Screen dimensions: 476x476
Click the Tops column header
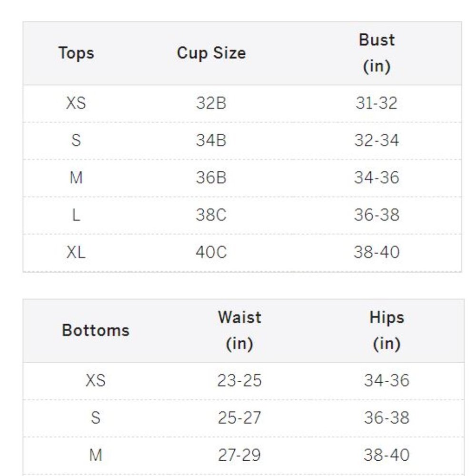[x=76, y=53]
